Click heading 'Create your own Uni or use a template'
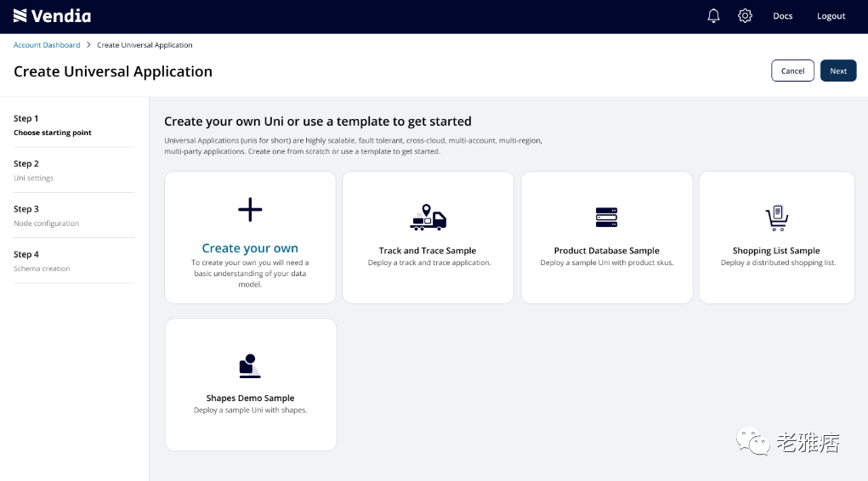Image resolution: width=868 pixels, height=481 pixels. [318, 122]
